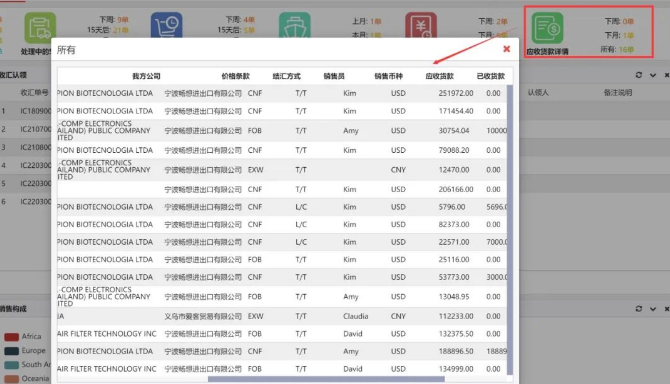Viewport: 670px width, 384px height.
Task: Toggle the dark Europe legend swatch
Action: point(12,351)
